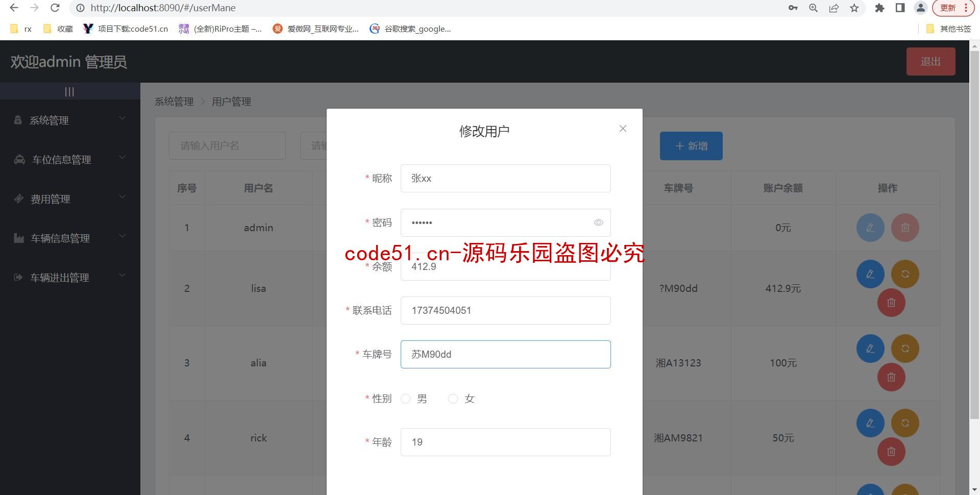Click orange reset icon in alia row
Screen dimensions: 980x495
905,349
